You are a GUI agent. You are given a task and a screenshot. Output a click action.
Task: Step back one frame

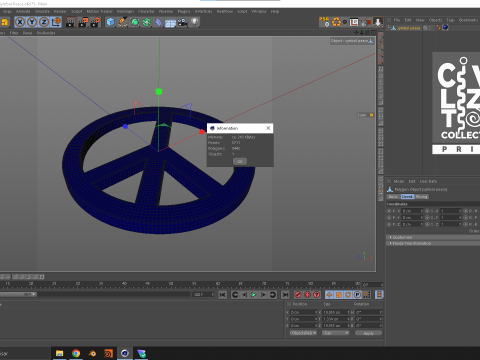[245, 295]
